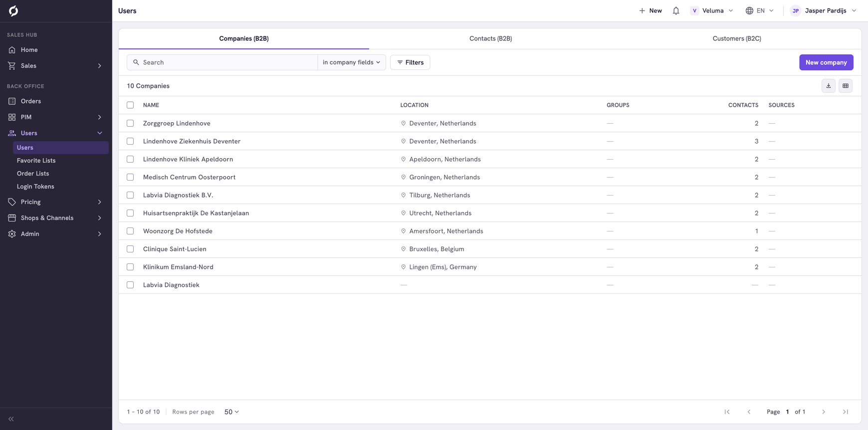This screenshot has width=868, height=430.
Task: Collapse the Users menu chevron
Action: [x=100, y=133]
